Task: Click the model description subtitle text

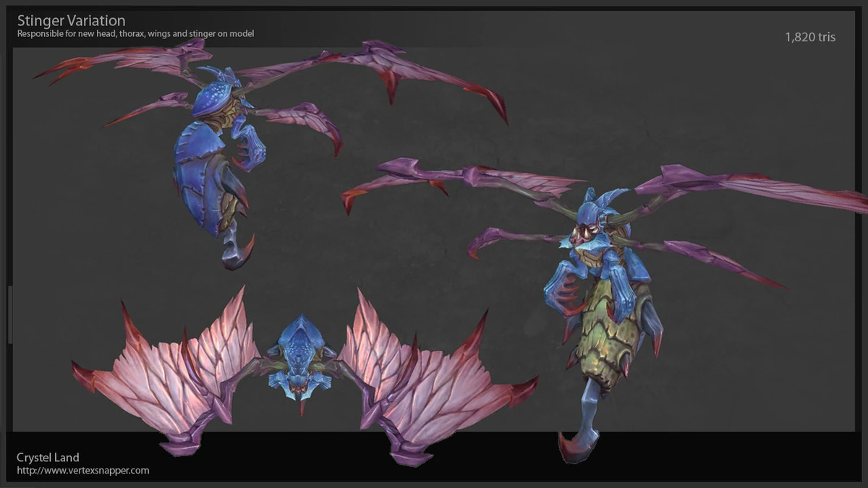Action: 135,33
